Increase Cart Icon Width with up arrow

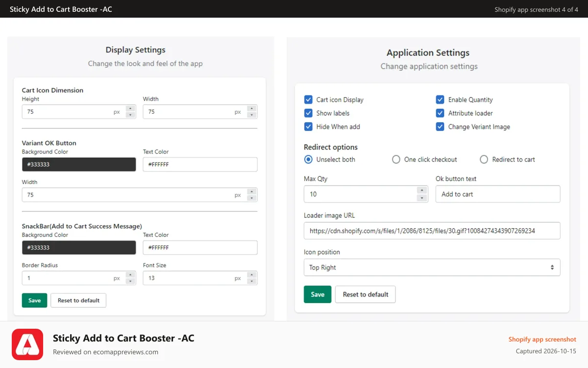251,108
